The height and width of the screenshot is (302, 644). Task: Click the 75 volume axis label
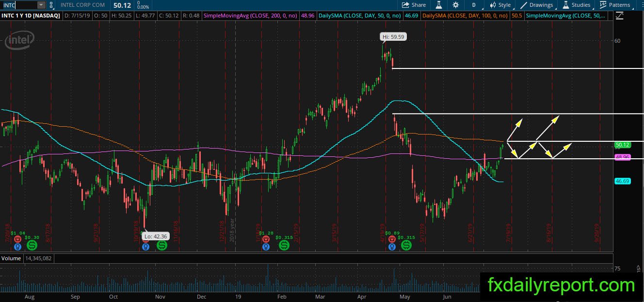click(617, 268)
